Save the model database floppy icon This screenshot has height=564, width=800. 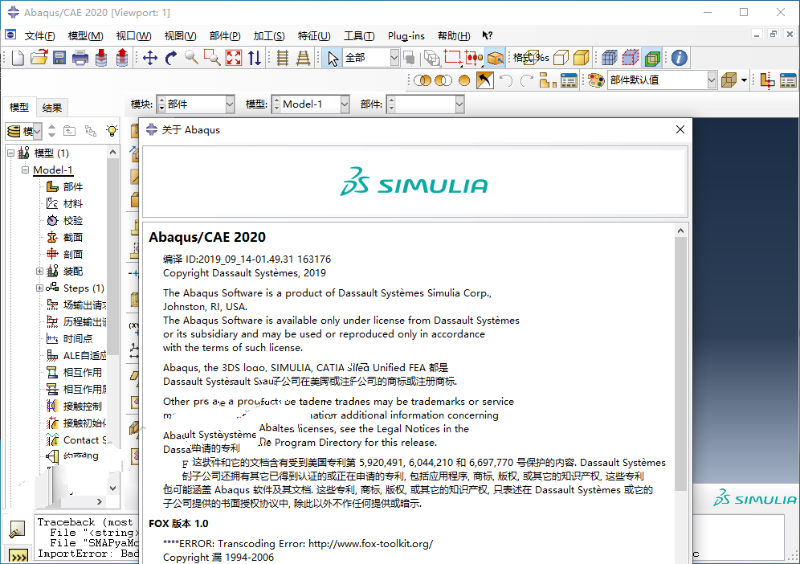pyautogui.click(x=59, y=58)
